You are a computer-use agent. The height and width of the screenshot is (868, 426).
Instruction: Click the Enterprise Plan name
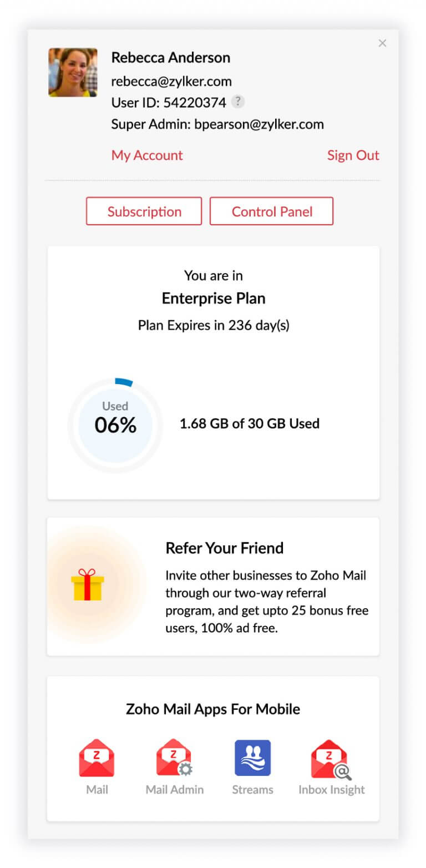click(214, 299)
